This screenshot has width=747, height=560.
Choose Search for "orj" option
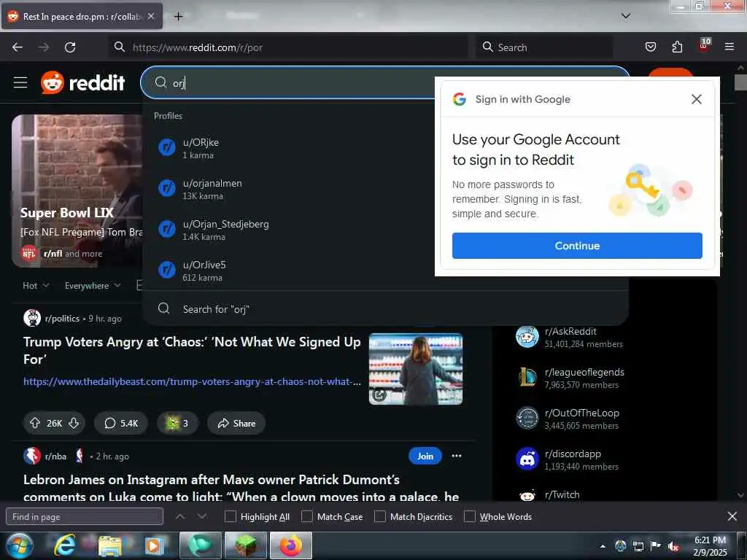pyautogui.click(x=385, y=309)
